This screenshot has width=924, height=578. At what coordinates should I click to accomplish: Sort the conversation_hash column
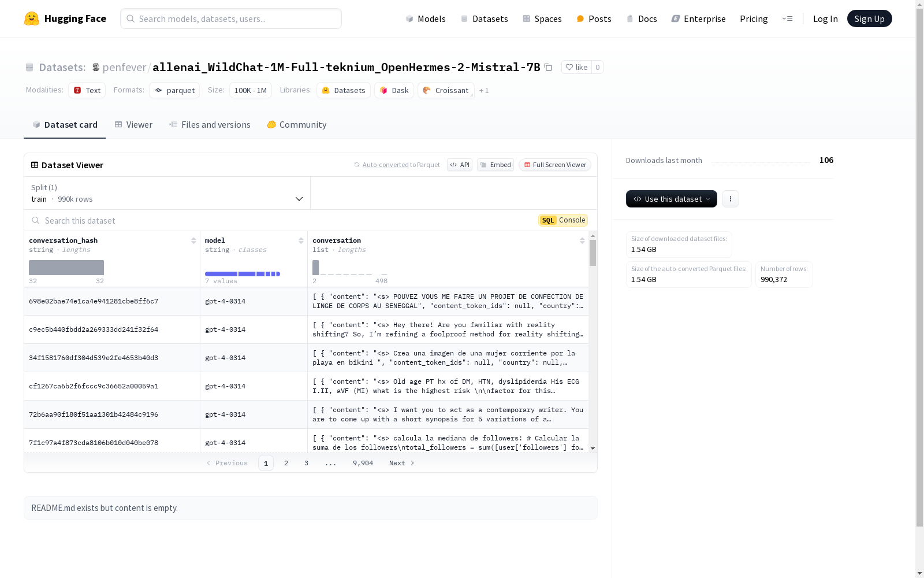point(193,240)
